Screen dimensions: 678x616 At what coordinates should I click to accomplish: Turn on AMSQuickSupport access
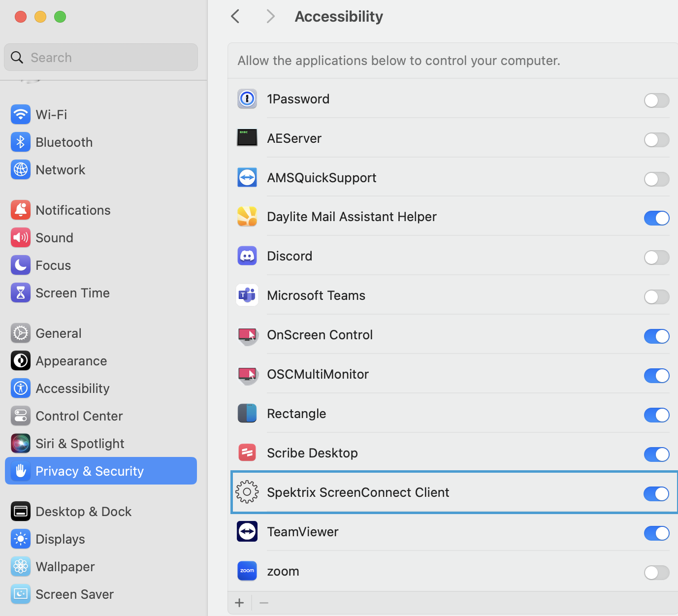tap(657, 179)
